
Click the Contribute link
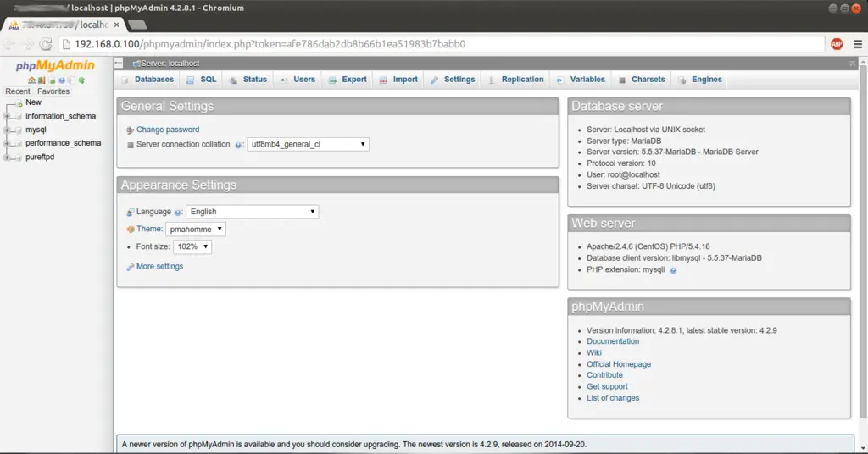click(604, 375)
